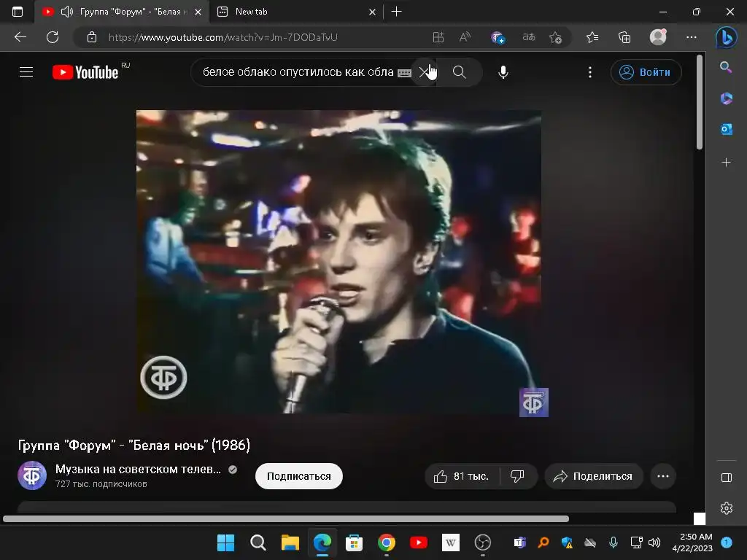Open the apps available icon in the address bar
The image size is (747, 560).
438,37
